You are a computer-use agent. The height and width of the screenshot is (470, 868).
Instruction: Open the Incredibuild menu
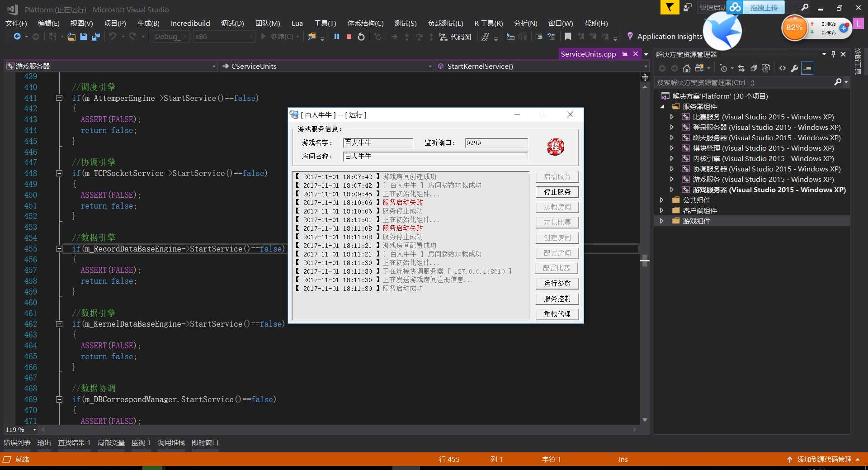pyautogui.click(x=190, y=23)
